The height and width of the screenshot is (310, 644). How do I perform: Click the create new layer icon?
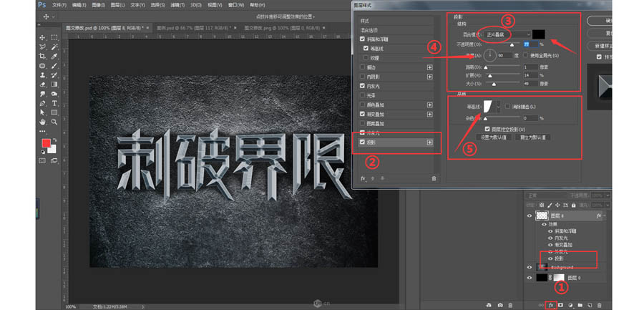[590, 305]
